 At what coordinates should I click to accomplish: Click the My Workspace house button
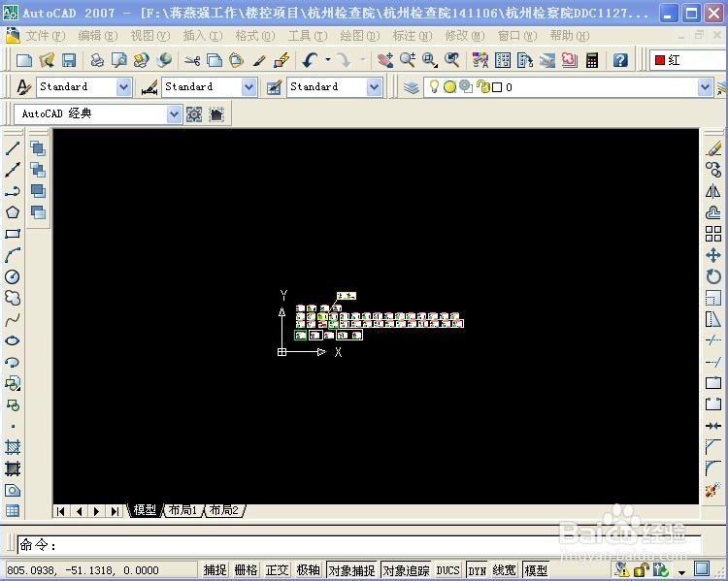216,114
